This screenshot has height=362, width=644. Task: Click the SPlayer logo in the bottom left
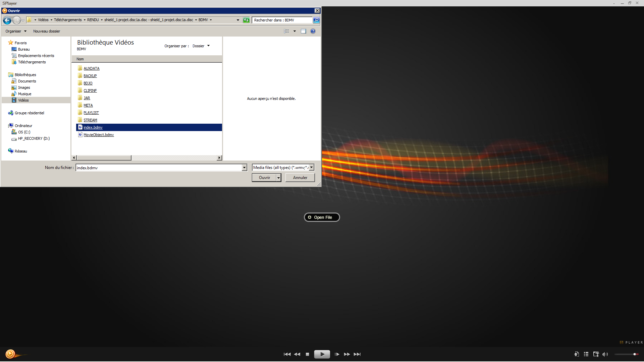point(10,354)
